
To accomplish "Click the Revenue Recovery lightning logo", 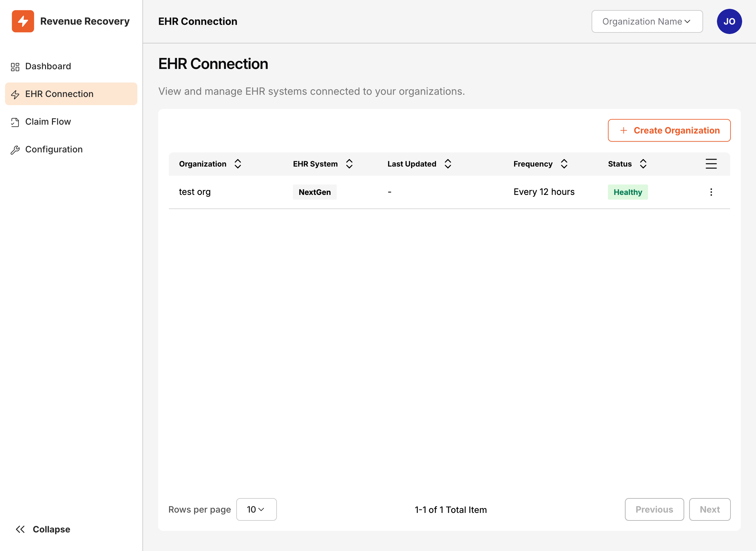I will [23, 21].
